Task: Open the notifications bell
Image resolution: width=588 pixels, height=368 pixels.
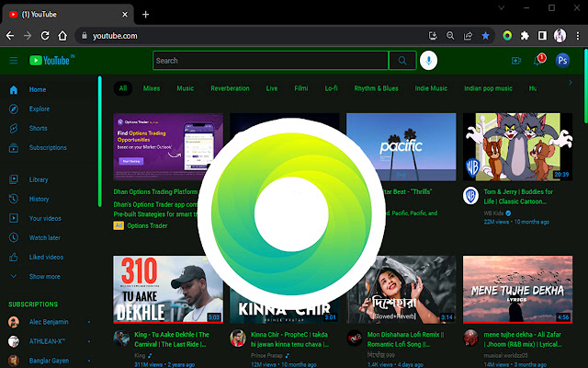Action: [538, 60]
